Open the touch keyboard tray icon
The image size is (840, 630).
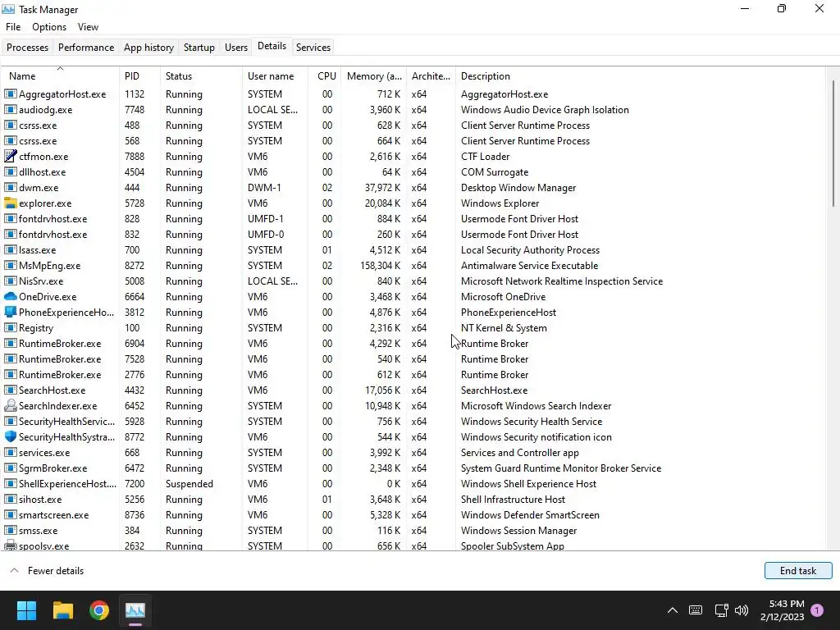pos(696,610)
